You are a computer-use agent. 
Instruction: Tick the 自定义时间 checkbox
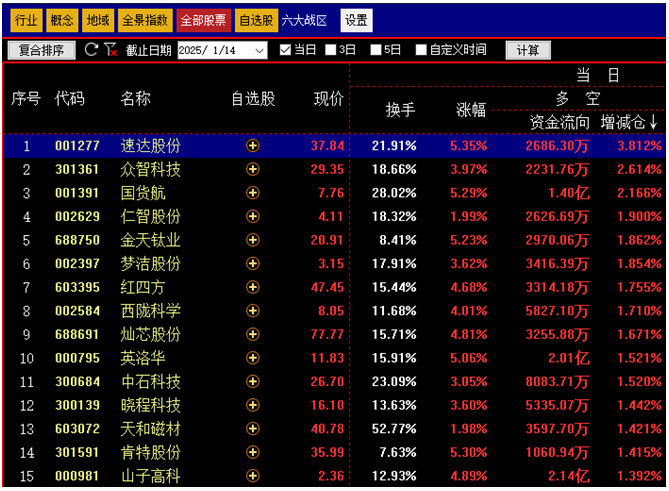click(x=421, y=50)
